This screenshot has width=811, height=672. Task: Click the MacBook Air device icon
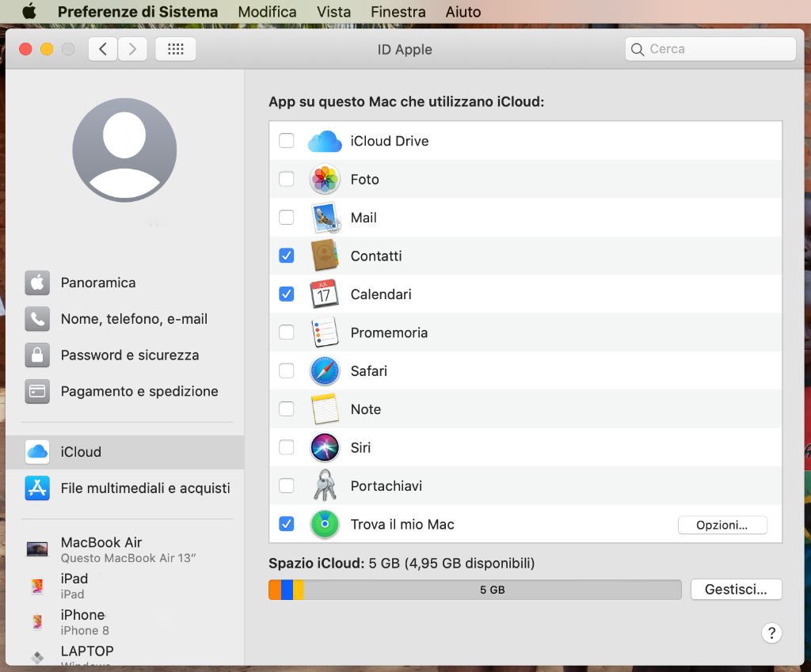click(x=37, y=549)
